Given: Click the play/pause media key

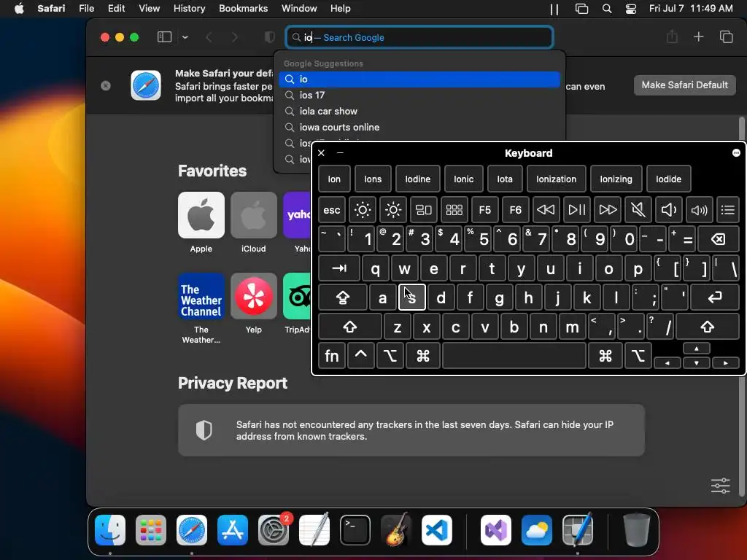Looking at the screenshot, I should 576,210.
